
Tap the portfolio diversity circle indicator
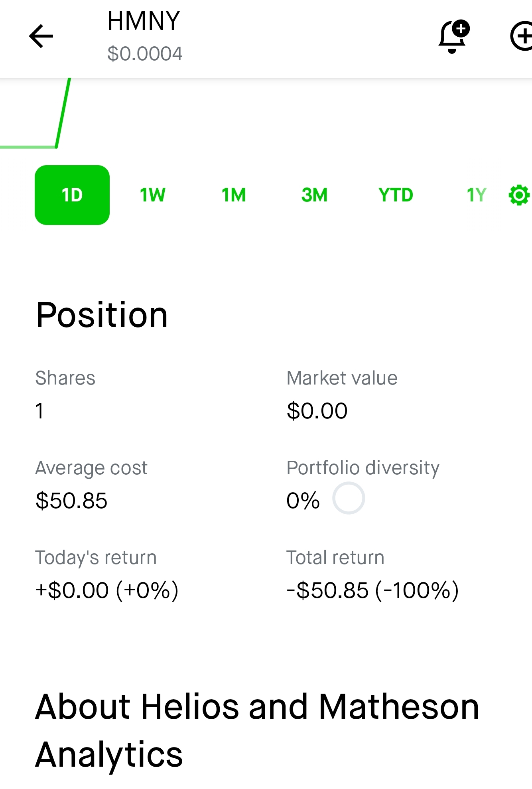pos(349,498)
